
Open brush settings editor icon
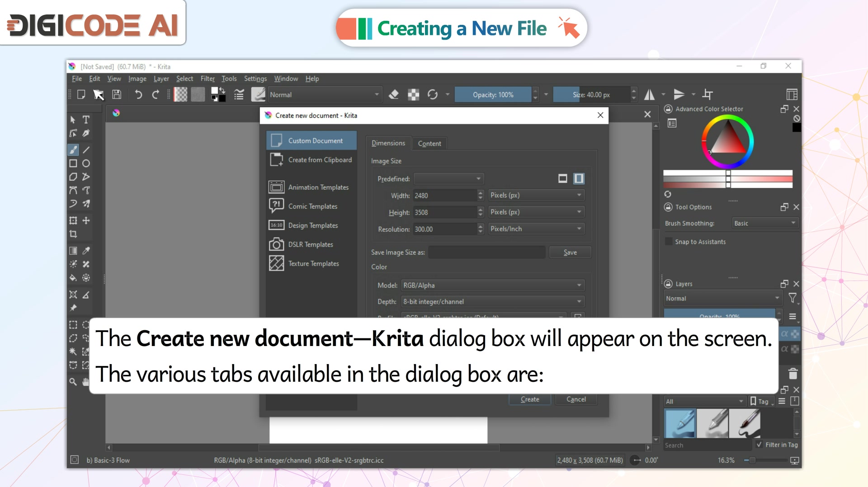pyautogui.click(x=239, y=94)
